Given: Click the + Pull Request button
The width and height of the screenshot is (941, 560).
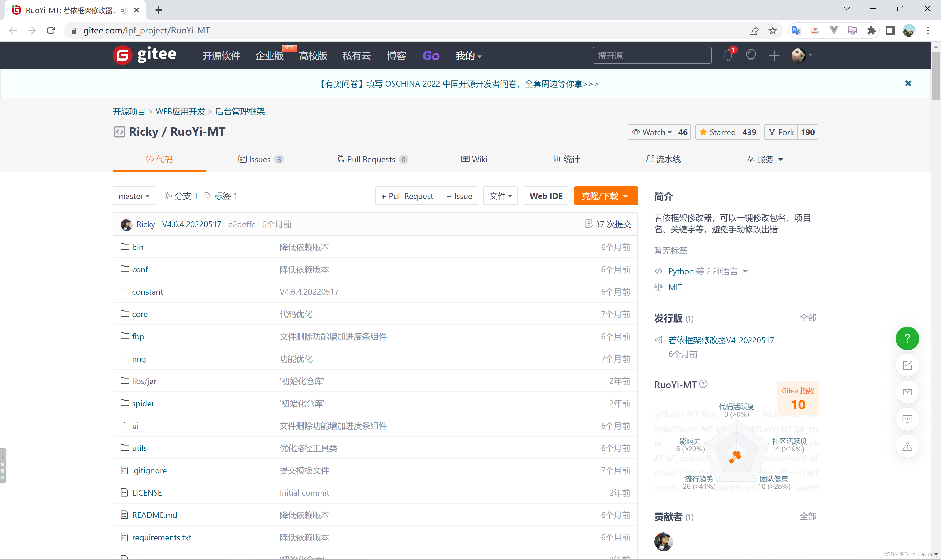Looking at the screenshot, I should point(407,196).
